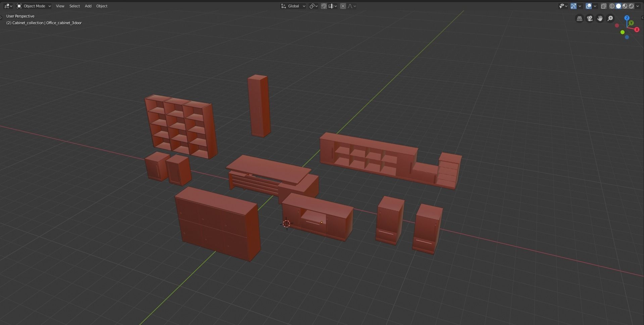Toggle snapping magnet icon
The width and height of the screenshot is (644, 325).
tap(324, 6)
